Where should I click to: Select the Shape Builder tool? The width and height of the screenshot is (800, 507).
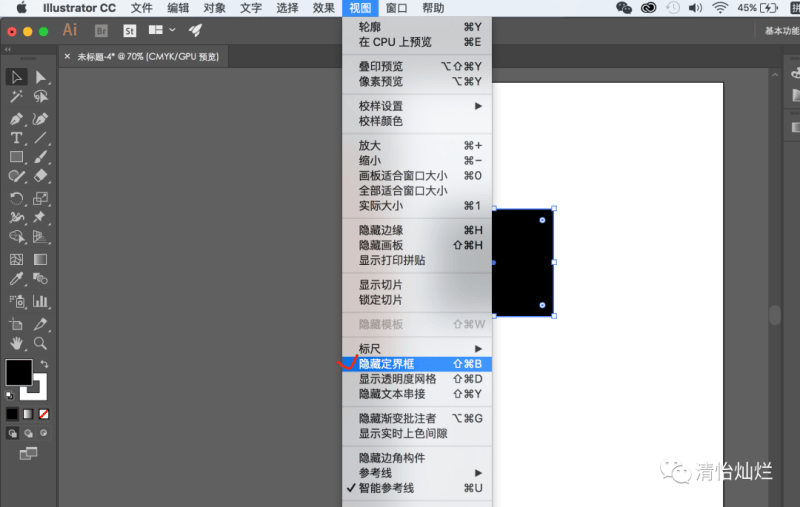16,237
